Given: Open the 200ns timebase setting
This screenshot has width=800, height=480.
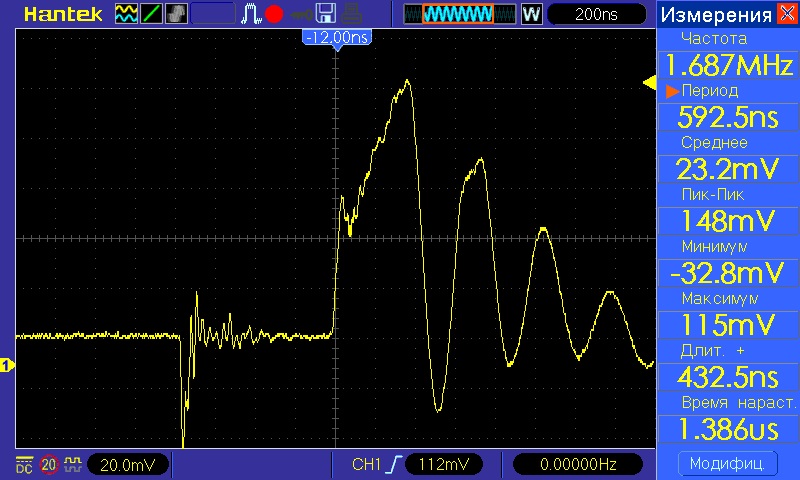Looking at the screenshot, I should coord(596,14).
